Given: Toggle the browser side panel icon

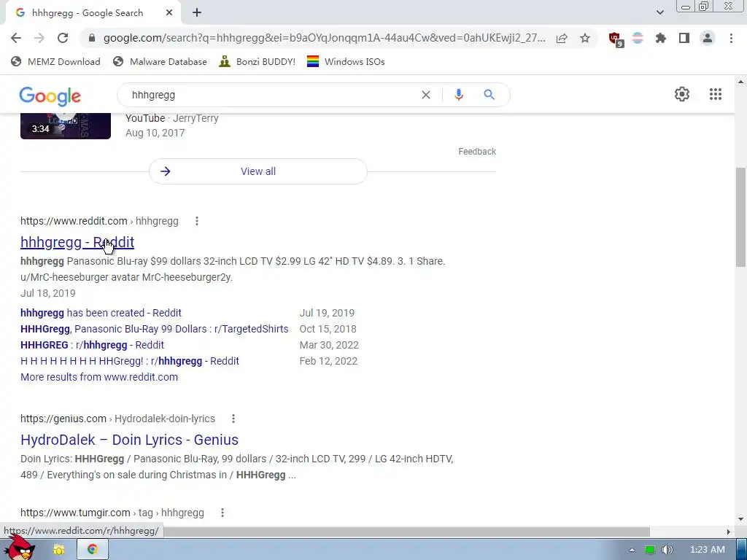Looking at the screenshot, I should (x=684, y=38).
